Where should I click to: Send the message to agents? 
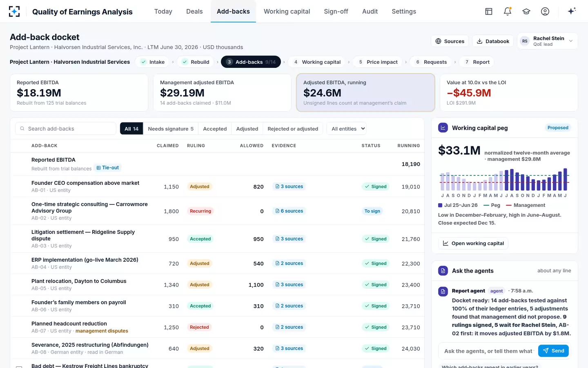pyautogui.click(x=553, y=351)
